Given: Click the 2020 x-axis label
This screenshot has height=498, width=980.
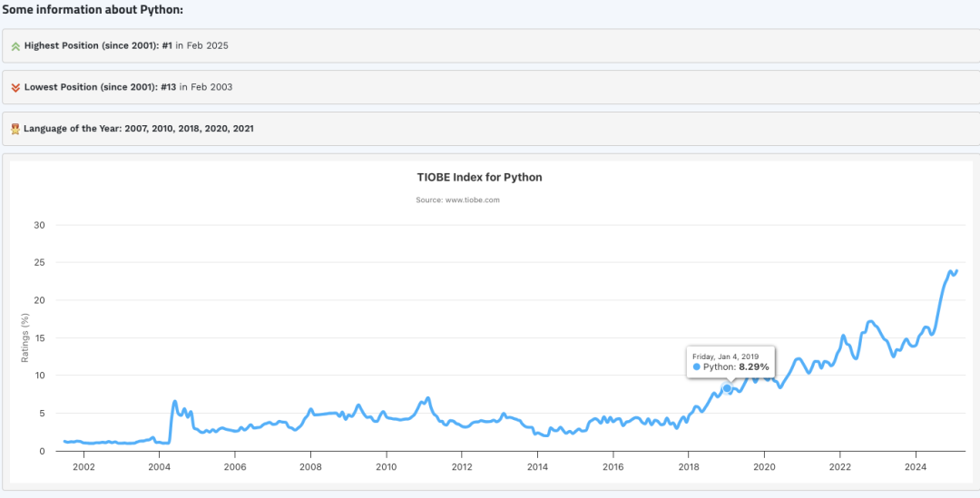Looking at the screenshot, I should pos(764,466).
